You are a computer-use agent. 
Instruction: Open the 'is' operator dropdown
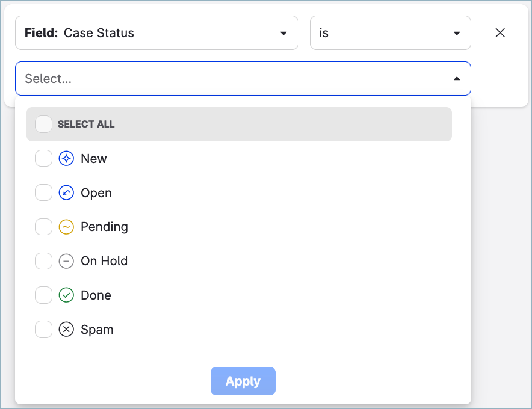[390, 33]
